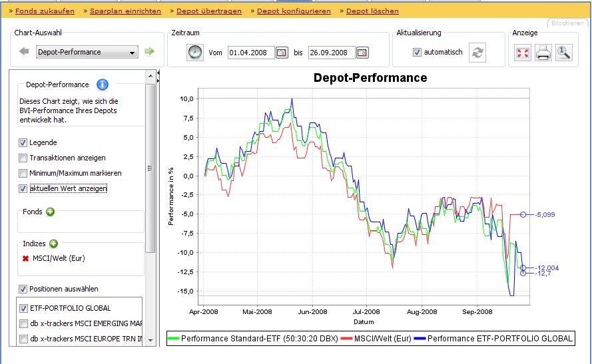
Task: Disable automatisch update checkbox
Action: pos(417,52)
